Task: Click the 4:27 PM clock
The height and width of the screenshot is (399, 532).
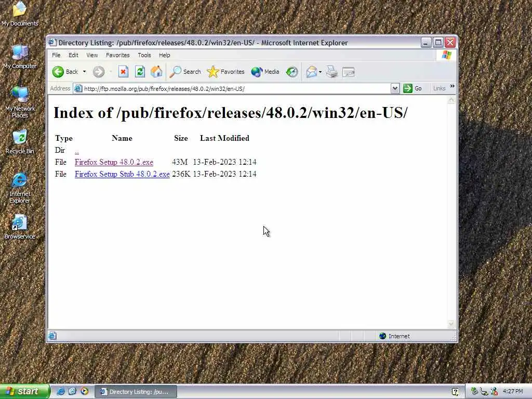Action: tap(513, 392)
